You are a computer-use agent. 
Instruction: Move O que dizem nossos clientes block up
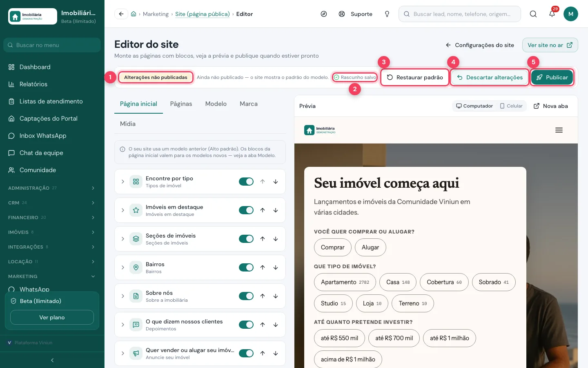[x=263, y=325]
